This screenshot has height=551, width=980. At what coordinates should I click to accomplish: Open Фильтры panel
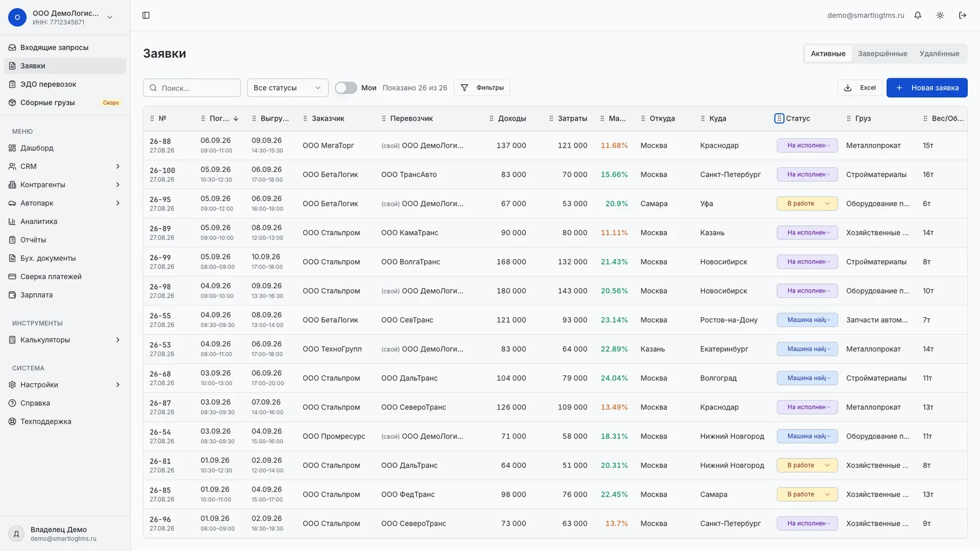482,88
